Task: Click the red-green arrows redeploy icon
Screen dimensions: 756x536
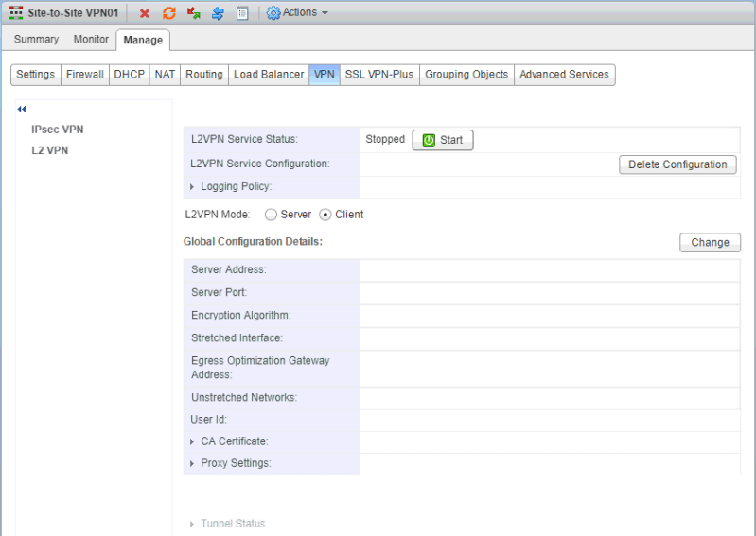Action: click(194, 13)
